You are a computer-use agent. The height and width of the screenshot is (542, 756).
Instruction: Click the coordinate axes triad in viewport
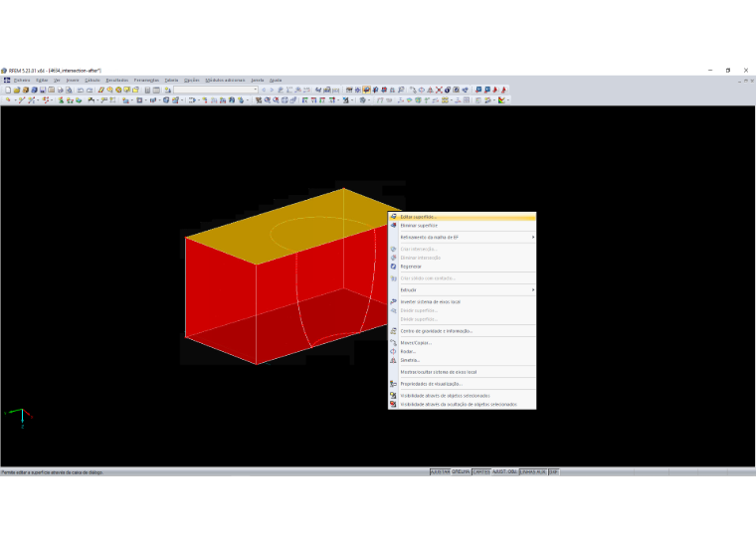click(x=20, y=418)
